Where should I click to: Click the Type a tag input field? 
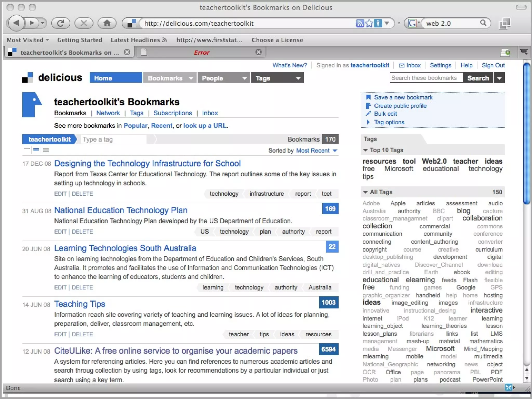(x=114, y=139)
